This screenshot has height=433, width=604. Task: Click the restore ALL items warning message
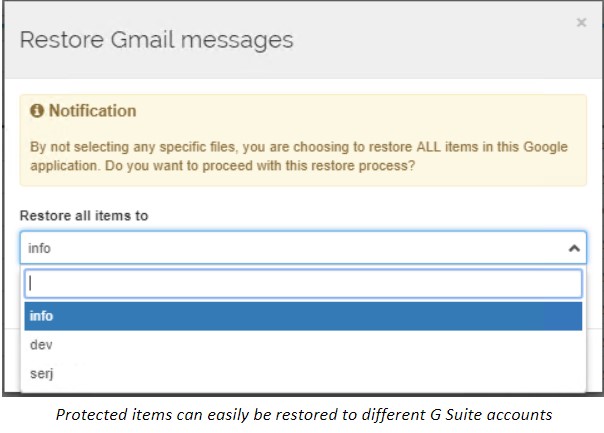click(299, 156)
